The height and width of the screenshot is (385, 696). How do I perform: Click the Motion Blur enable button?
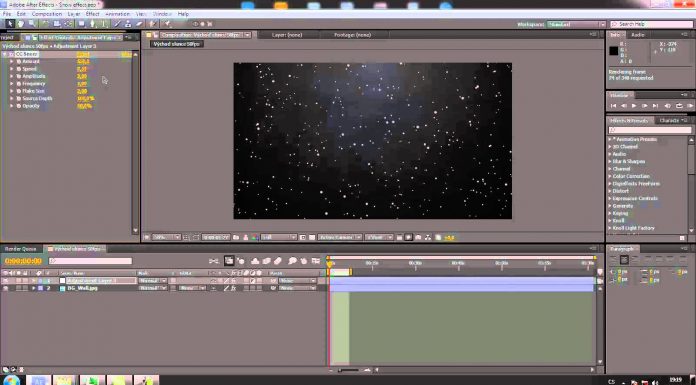point(277,261)
